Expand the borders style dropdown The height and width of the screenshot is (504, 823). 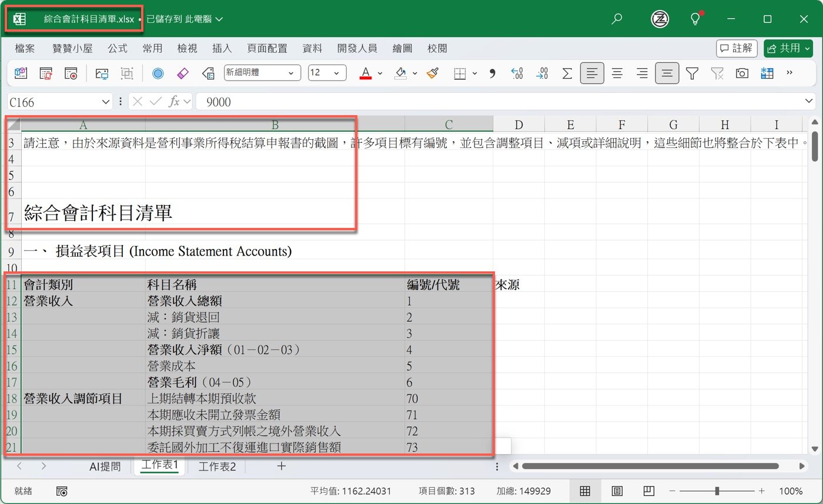point(474,73)
